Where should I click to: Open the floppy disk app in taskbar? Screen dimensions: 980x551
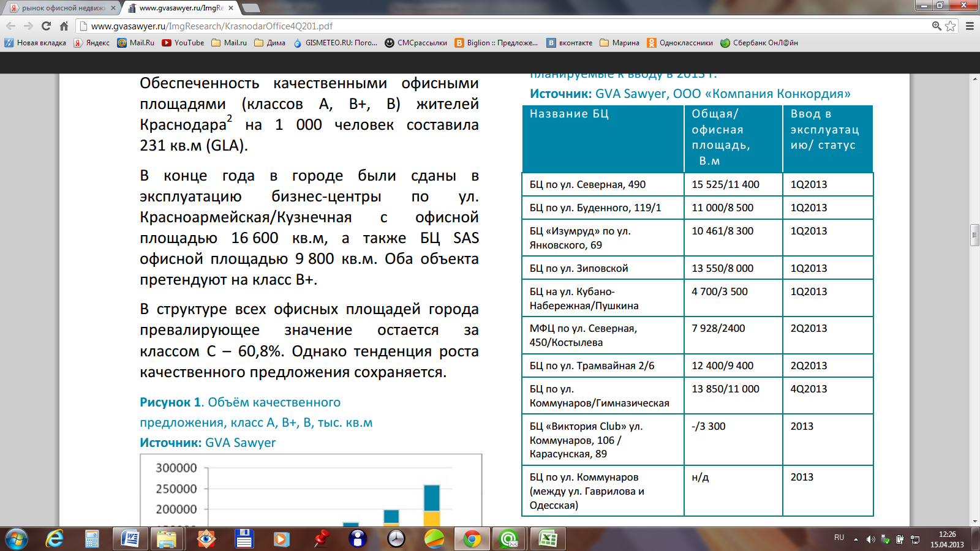244,539
